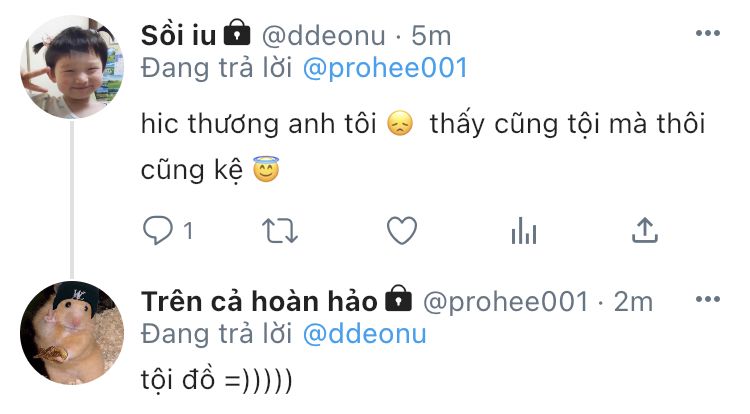Open the hamster profile picture

(72, 333)
